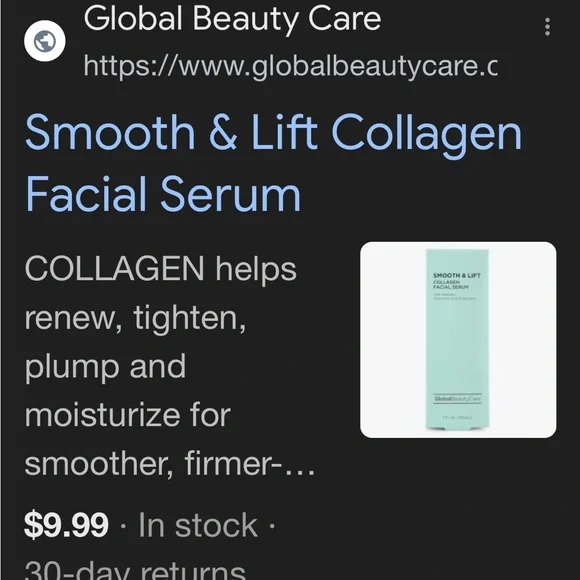Select the "plump and" description line
Viewport: 580px width, 580px height.
105,366
